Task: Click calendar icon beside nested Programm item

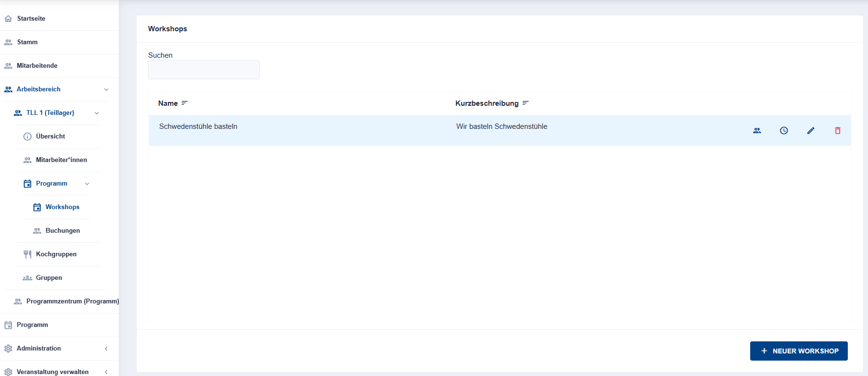Action: [27, 184]
